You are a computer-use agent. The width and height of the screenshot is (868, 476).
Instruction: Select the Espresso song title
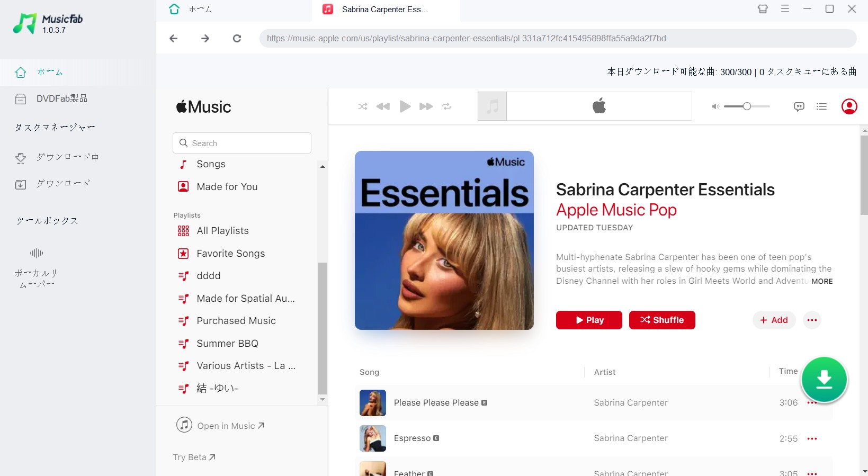point(412,438)
